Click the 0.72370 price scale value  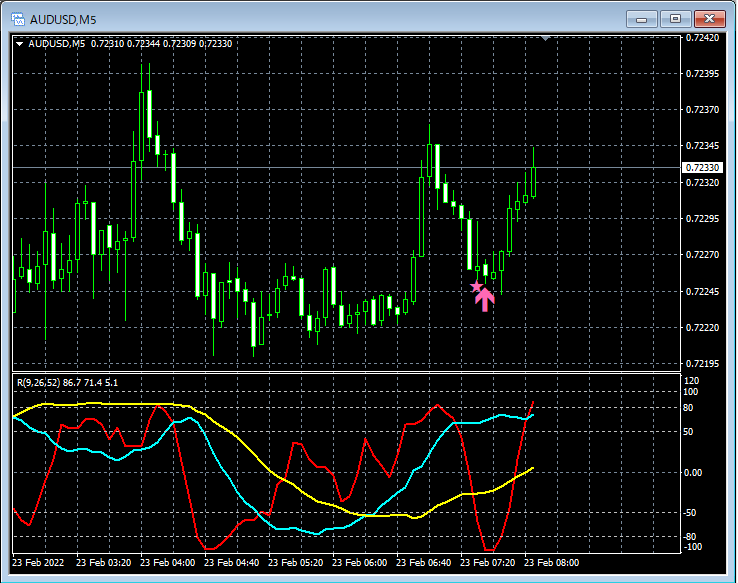(702, 110)
